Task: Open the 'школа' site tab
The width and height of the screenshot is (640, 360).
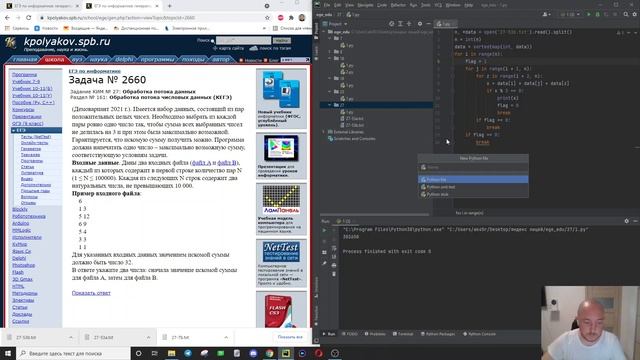Action: pos(54,60)
